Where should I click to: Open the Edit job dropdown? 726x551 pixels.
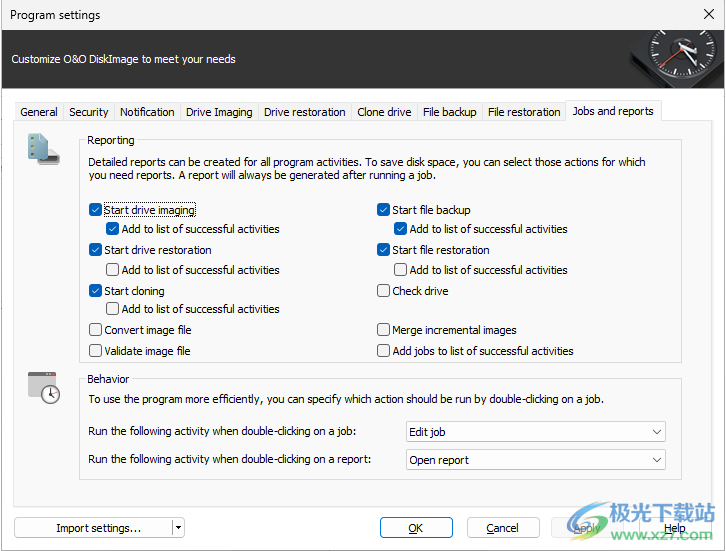pyautogui.click(x=536, y=432)
